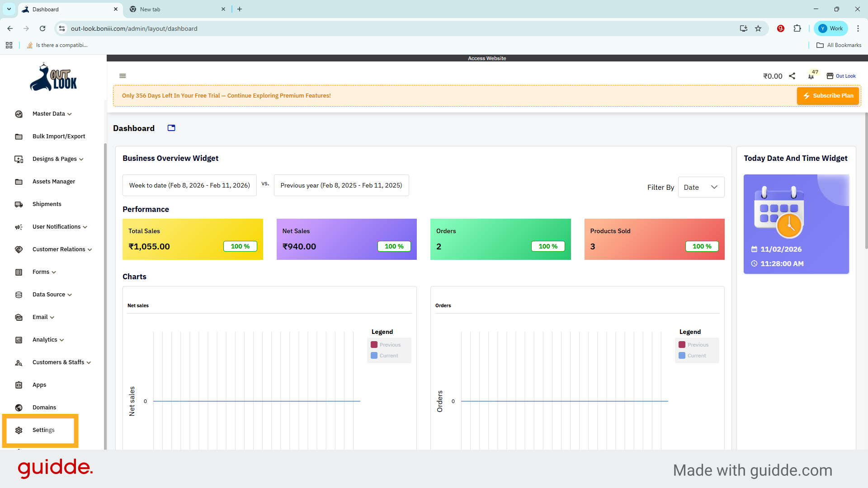Click the User Notifications megaphone icon
This screenshot has width=868, height=488.
tap(19, 227)
